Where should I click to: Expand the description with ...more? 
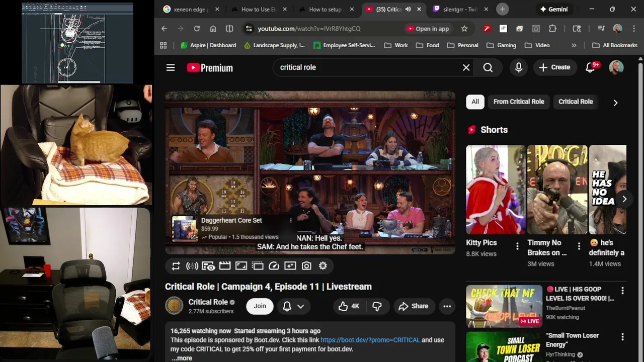click(x=182, y=358)
